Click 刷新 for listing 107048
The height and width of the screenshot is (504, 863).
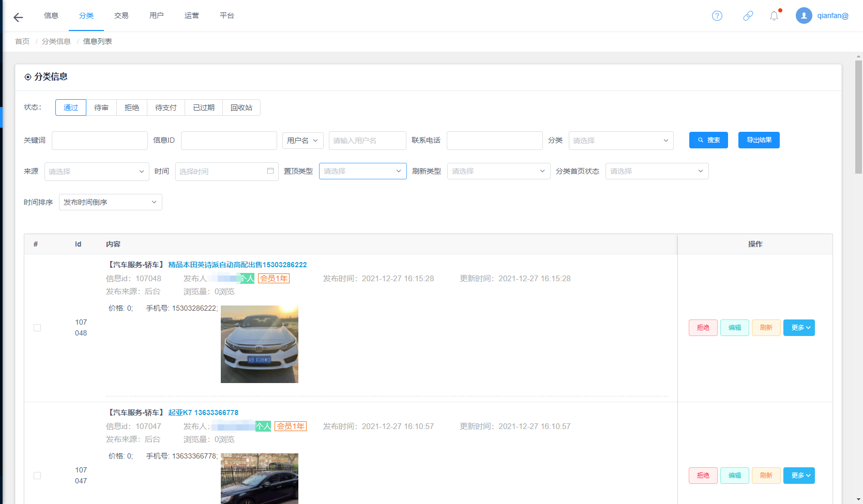[x=766, y=328]
